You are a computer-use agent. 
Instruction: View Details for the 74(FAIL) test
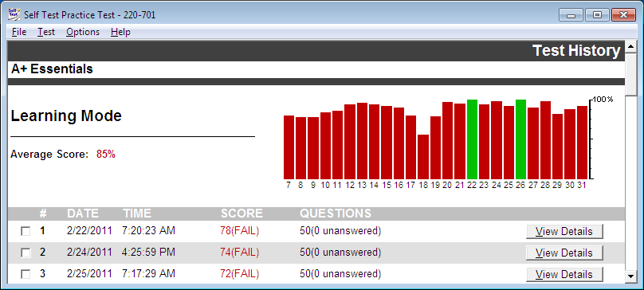click(x=564, y=253)
